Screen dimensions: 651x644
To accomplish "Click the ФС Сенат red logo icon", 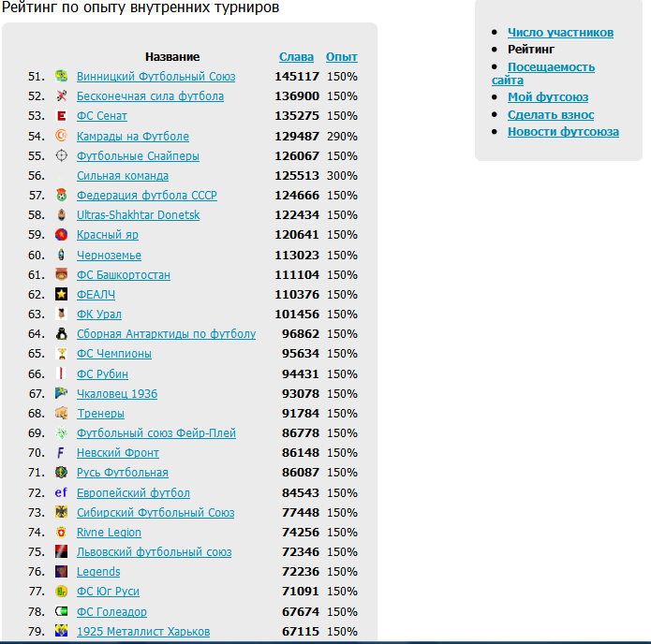I will click(x=61, y=116).
